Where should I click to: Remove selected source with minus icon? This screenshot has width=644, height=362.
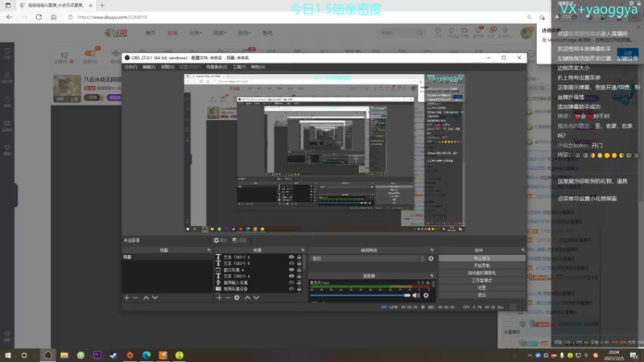(x=228, y=298)
